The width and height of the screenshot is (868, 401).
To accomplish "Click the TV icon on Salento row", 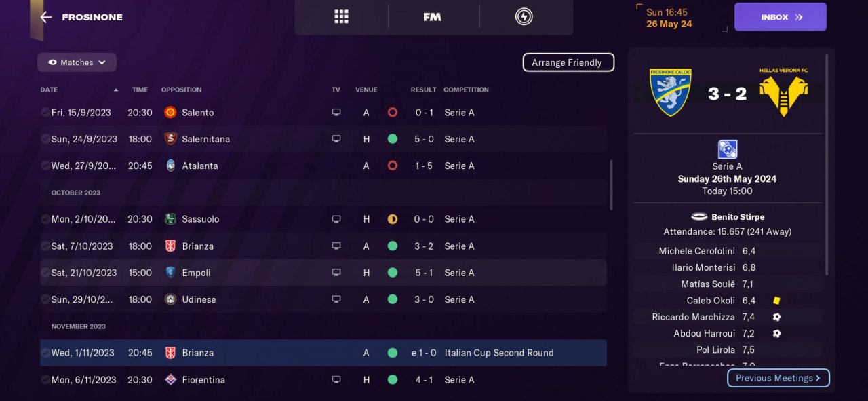I will tap(336, 113).
